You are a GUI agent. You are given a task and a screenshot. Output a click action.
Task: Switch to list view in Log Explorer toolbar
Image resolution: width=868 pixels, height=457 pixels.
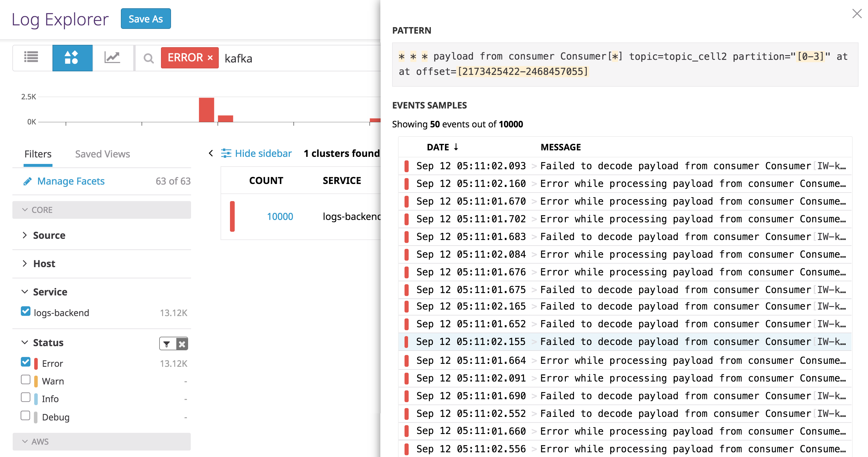[31, 57]
